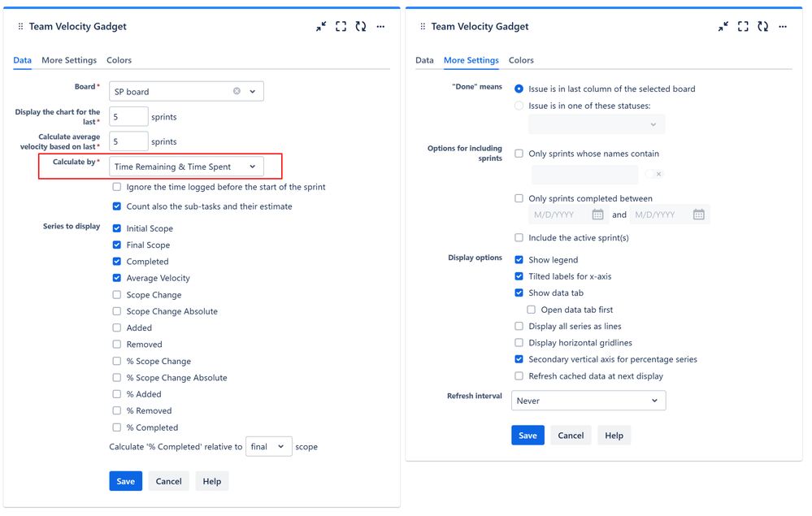Click minimize icon on left gadget header
This screenshot has height=516, width=812.
(x=321, y=27)
